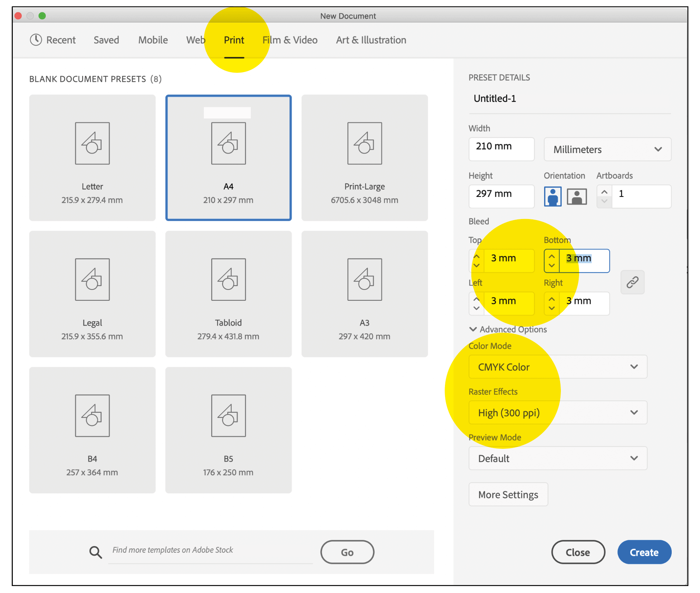Open the Art & Illustration tab

(x=371, y=40)
